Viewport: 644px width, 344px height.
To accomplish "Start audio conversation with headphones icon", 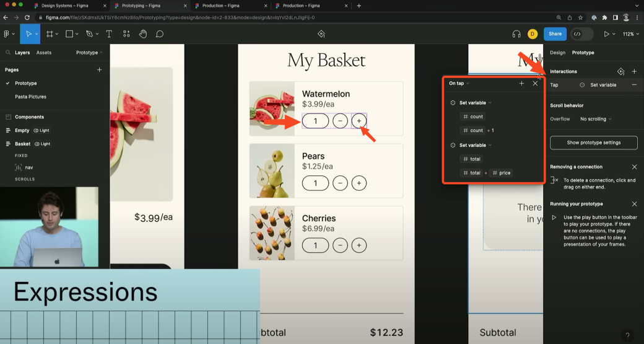I will point(516,34).
